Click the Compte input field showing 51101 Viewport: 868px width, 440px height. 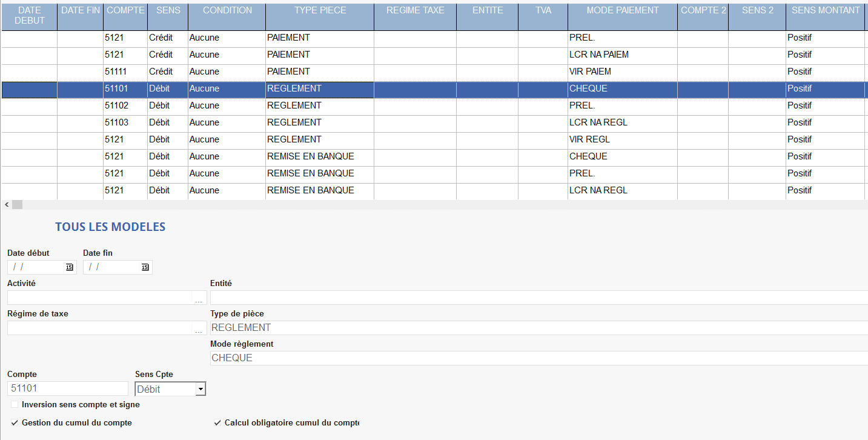click(67, 388)
